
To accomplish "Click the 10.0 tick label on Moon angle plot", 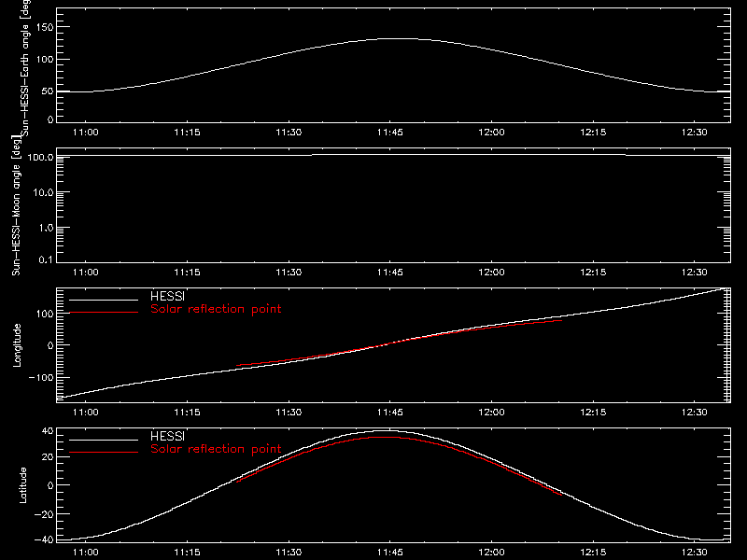I will (43, 192).
